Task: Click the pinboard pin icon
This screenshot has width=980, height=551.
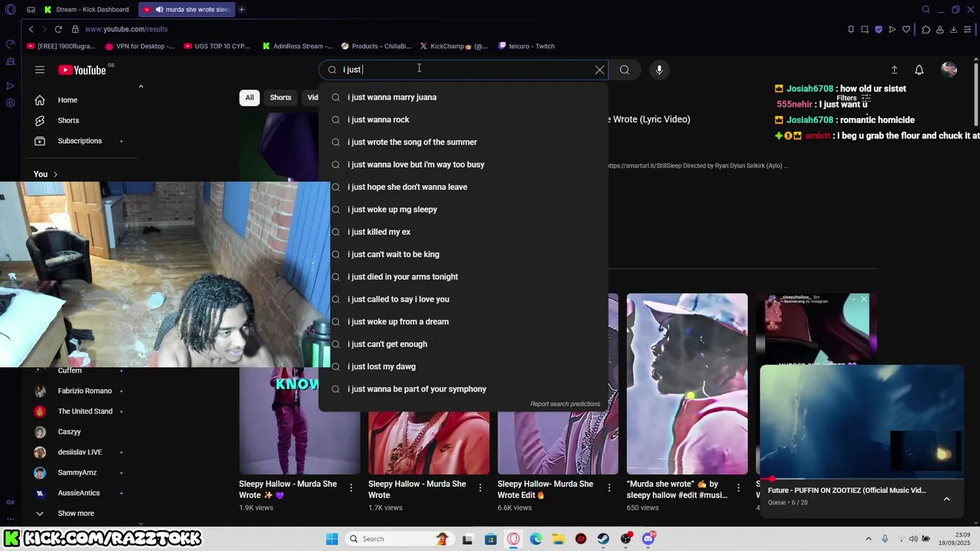Action: (851, 29)
